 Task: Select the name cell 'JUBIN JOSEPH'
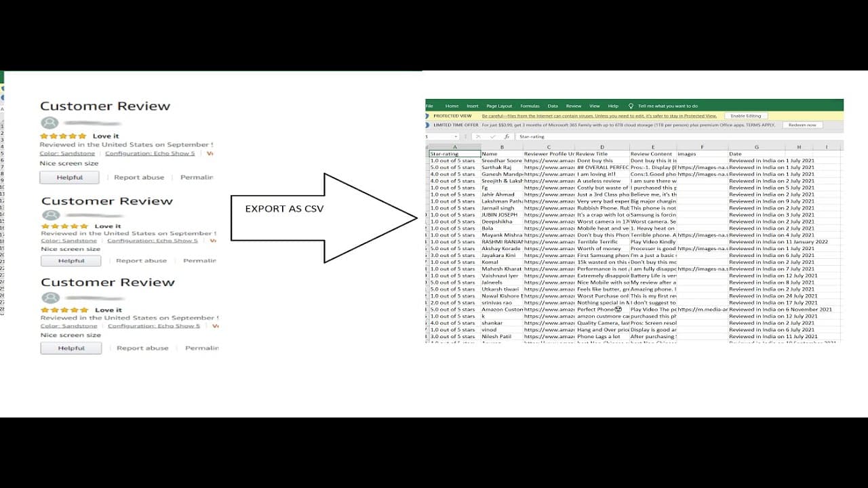pyautogui.click(x=502, y=215)
